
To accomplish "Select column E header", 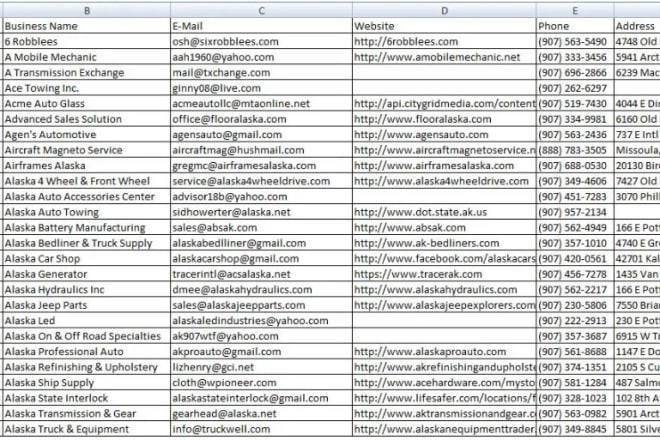I will pyautogui.click(x=575, y=10).
